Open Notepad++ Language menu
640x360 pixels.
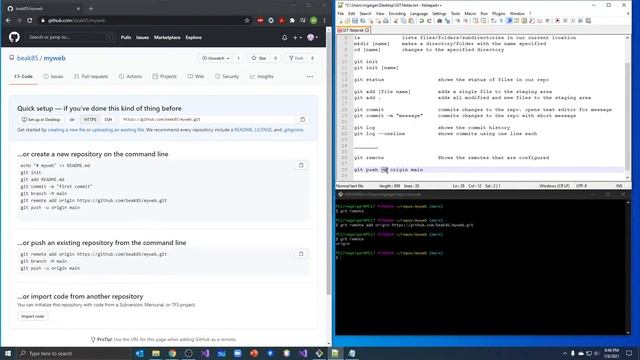[x=418, y=13]
